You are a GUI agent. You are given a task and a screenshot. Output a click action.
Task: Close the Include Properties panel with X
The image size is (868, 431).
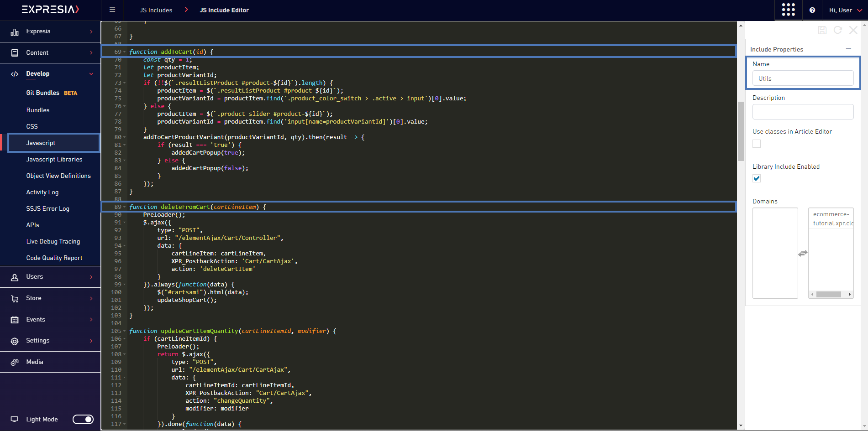(853, 30)
